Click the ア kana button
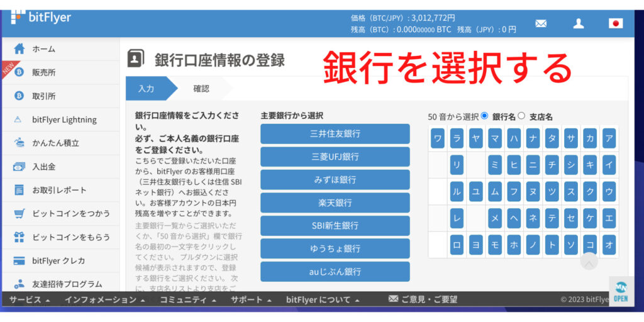Image resolution: width=644 pixels, height=322 pixels. tap(609, 138)
